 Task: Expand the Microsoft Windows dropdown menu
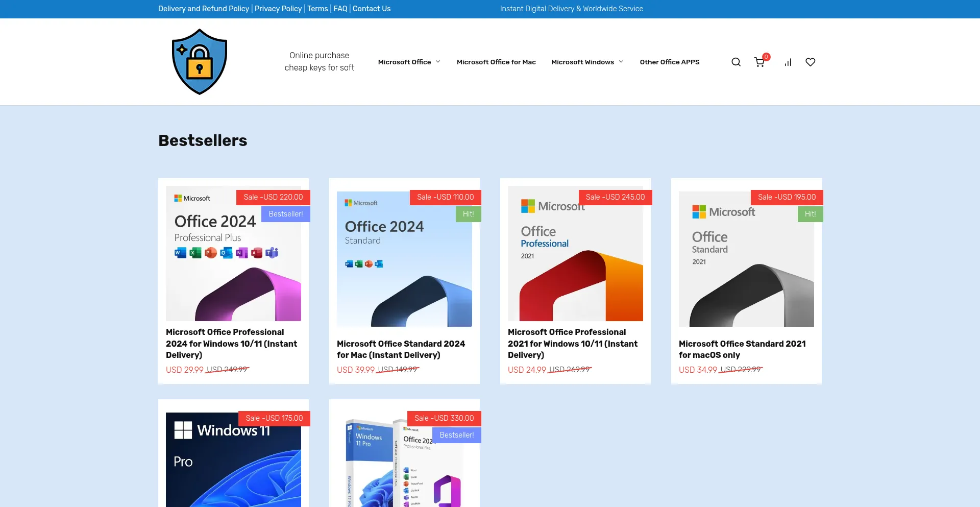[587, 62]
